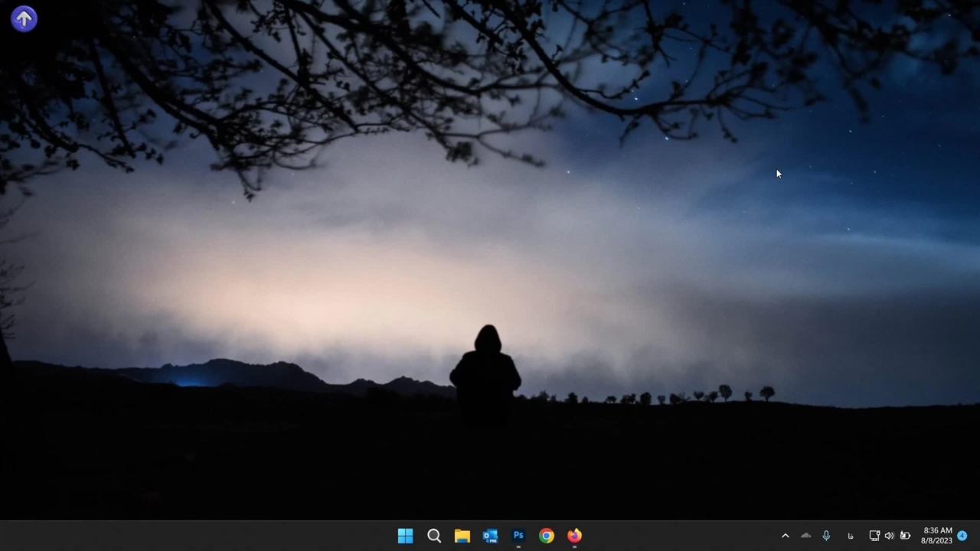Open the volume speaker icon in tray
Image resolution: width=980 pixels, height=551 pixels.
point(889,536)
